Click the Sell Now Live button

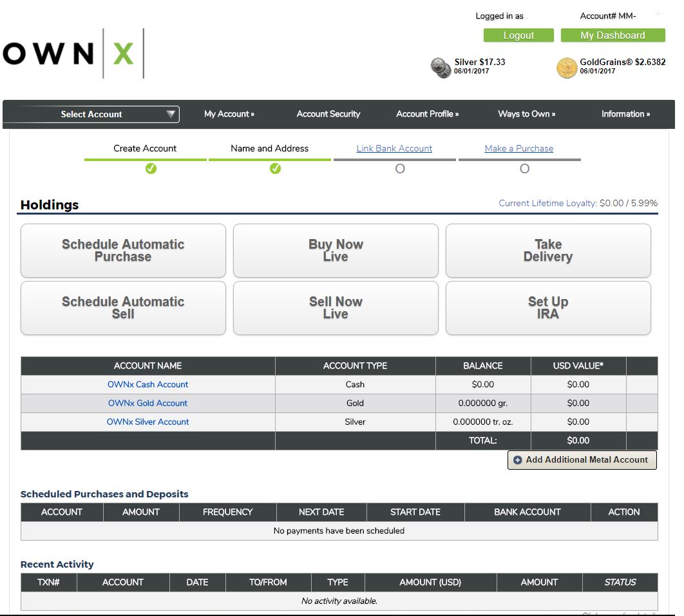tap(336, 308)
